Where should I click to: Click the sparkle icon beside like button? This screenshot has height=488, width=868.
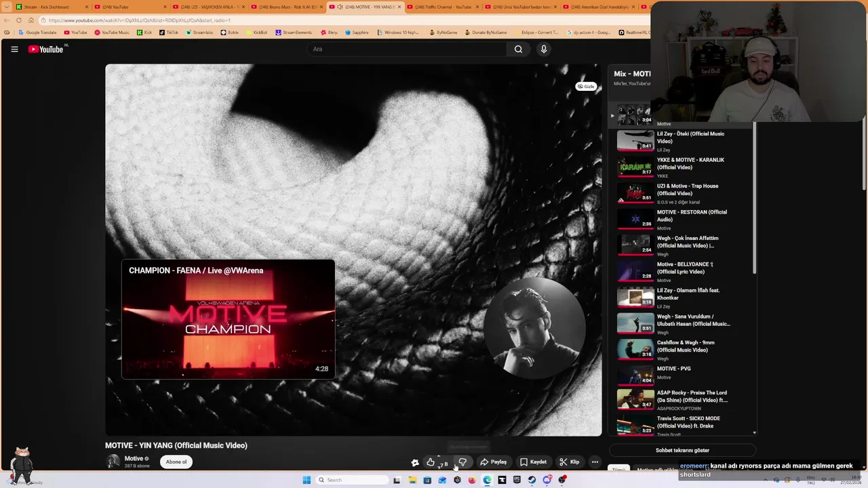tap(415, 462)
